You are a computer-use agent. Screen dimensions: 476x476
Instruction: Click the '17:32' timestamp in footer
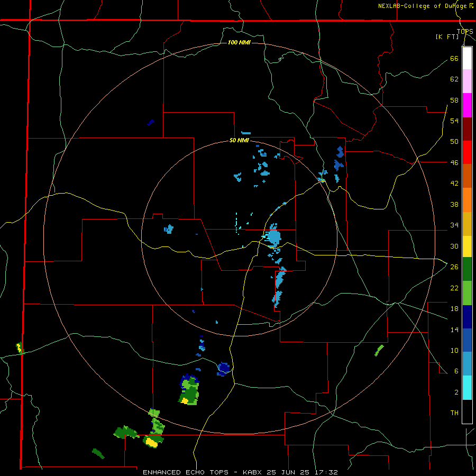[325, 472]
